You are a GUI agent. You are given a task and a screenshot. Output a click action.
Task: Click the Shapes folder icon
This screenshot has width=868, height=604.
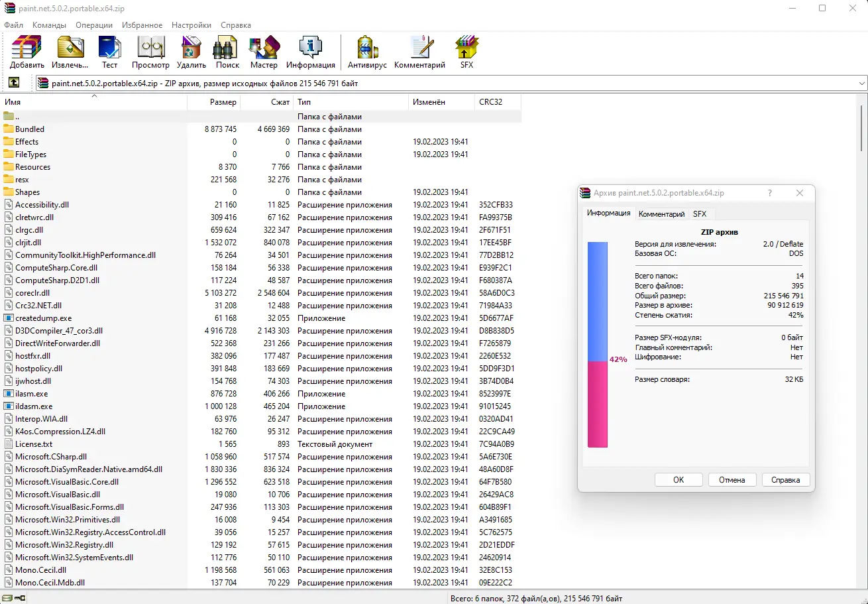click(x=9, y=192)
